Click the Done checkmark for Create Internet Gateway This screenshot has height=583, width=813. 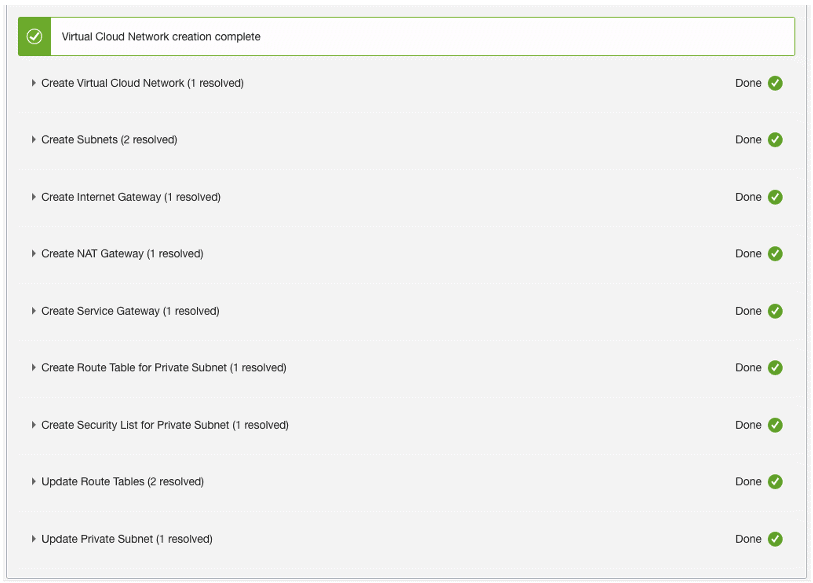coord(775,197)
